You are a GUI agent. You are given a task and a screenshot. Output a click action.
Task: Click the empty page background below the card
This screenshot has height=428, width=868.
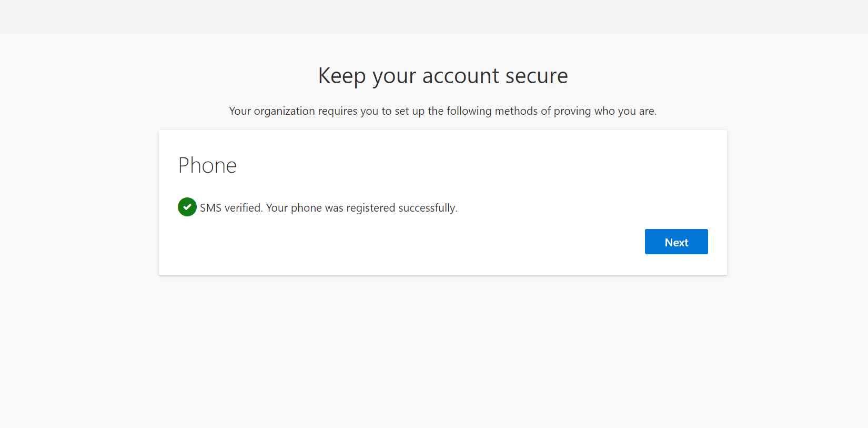[434, 353]
